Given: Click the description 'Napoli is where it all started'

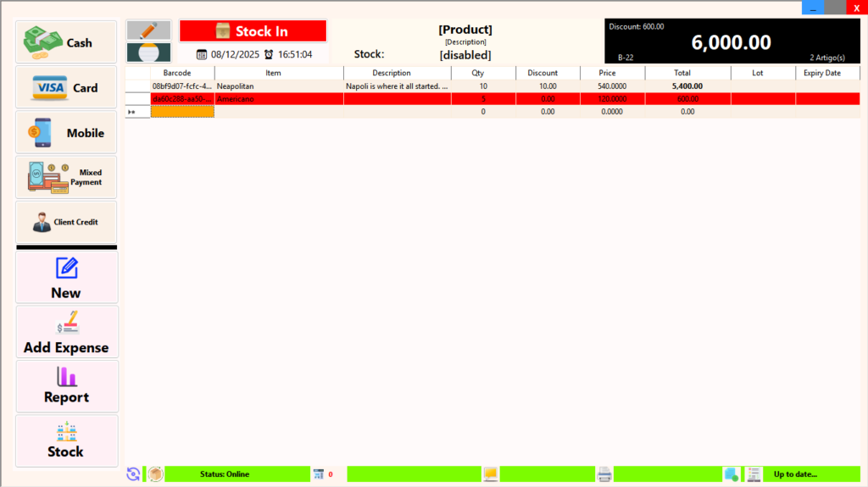Looking at the screenshot, I should [x=397, y=86].
